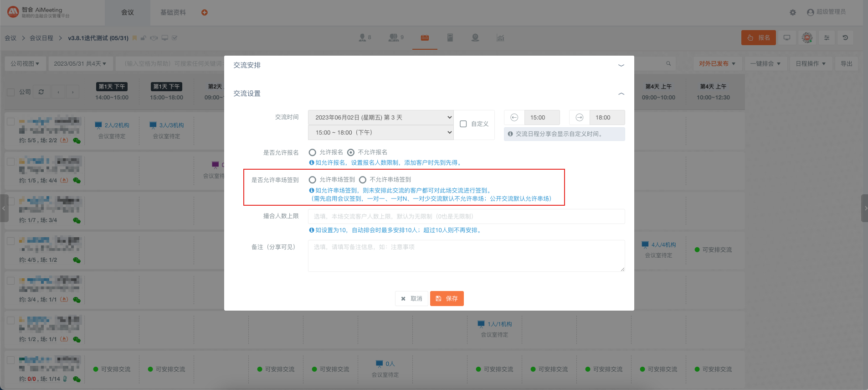Open the exchange date dropdown

(x=380, y=118)
